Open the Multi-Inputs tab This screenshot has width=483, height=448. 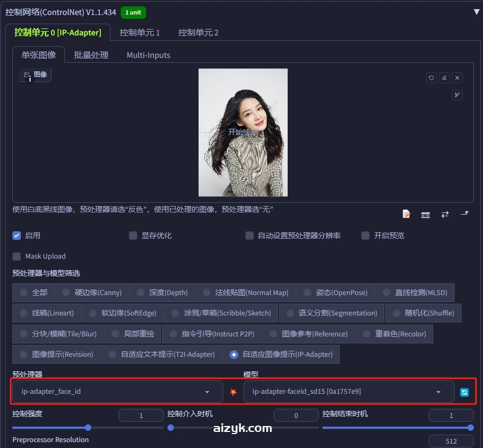(x=148, y=55)
